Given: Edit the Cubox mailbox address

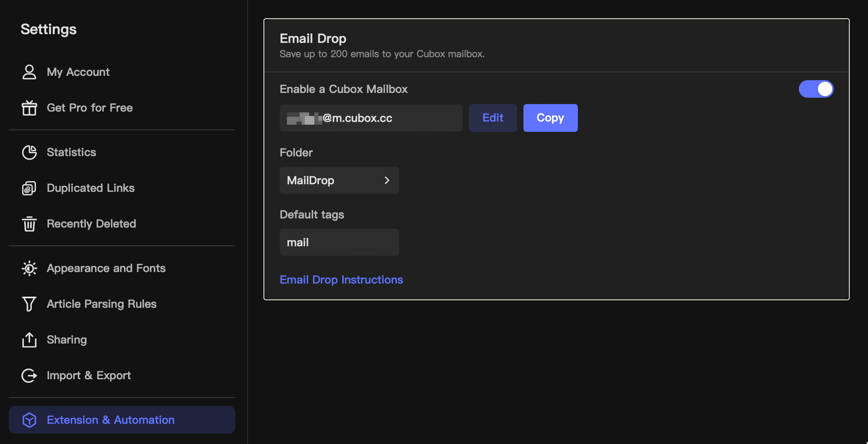Looking at the screenshot, I should (493, 118).
